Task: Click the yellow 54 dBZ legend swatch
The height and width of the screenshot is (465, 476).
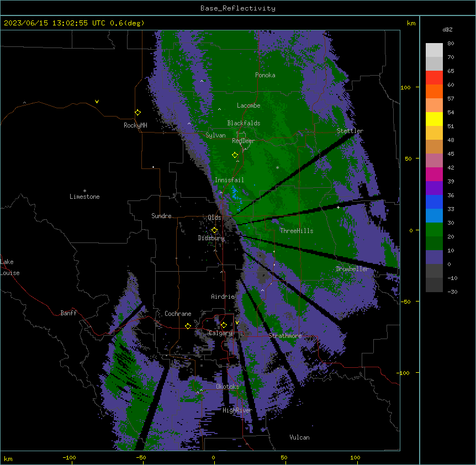Action: pos(434,119)
